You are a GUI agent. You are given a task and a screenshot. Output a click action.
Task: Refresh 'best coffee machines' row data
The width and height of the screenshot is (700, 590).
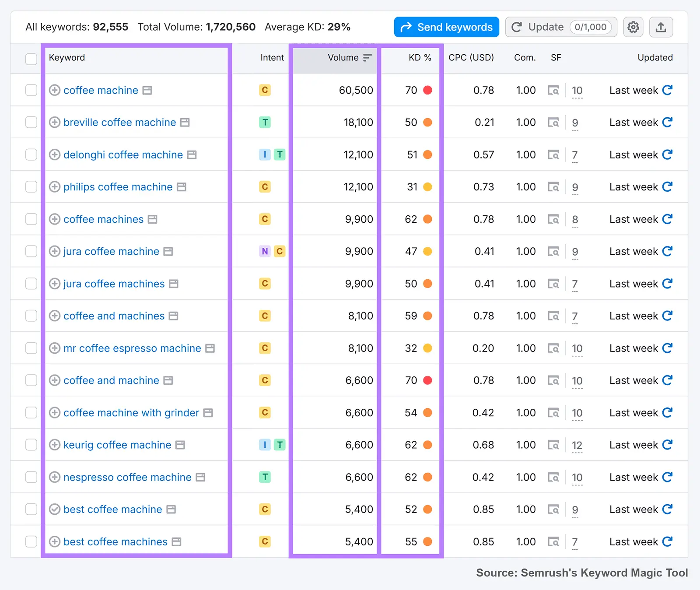[x=667, y=541]
